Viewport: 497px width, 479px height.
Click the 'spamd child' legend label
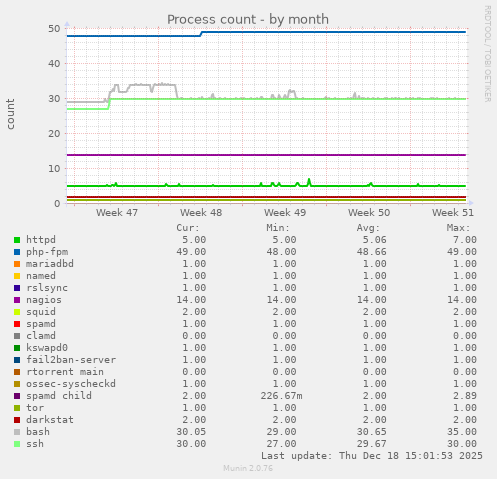tap(59, 396)
